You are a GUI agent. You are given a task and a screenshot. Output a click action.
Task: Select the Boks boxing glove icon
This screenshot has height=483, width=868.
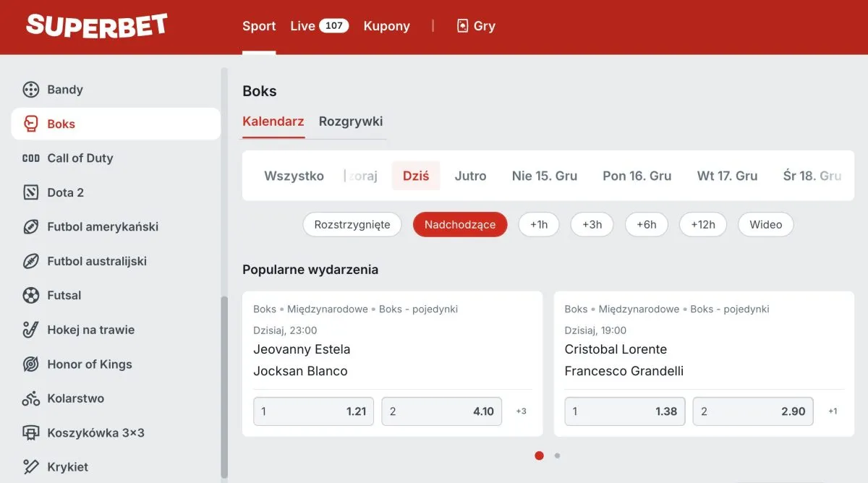tap(30, 123)
